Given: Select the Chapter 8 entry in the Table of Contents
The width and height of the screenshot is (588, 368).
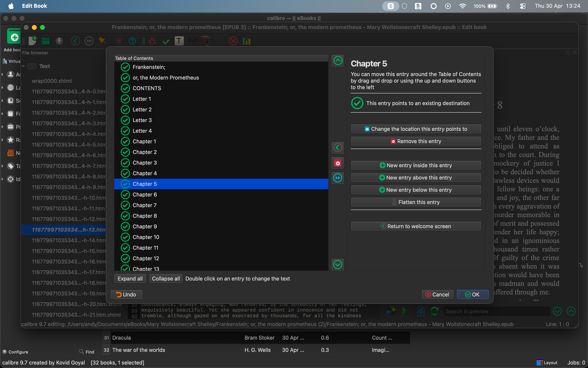Looking at the screenshot, I should coord(221,216).
